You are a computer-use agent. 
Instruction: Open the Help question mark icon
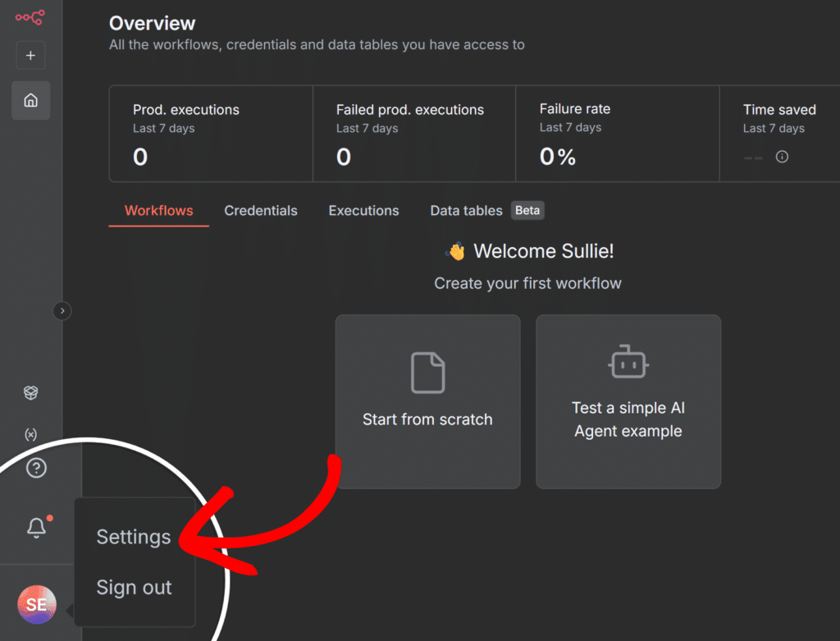(x=36, y=468)
